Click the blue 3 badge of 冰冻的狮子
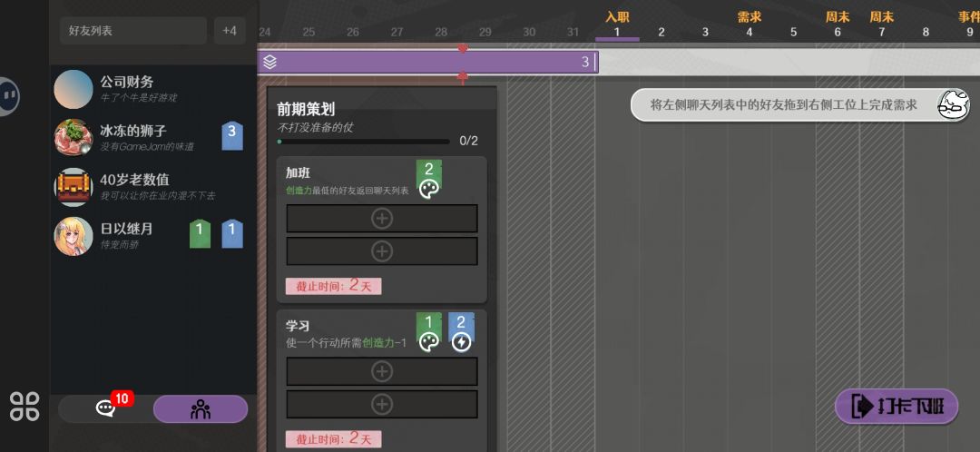Viewport: 980px width, 452px height. tap(232, 135)
